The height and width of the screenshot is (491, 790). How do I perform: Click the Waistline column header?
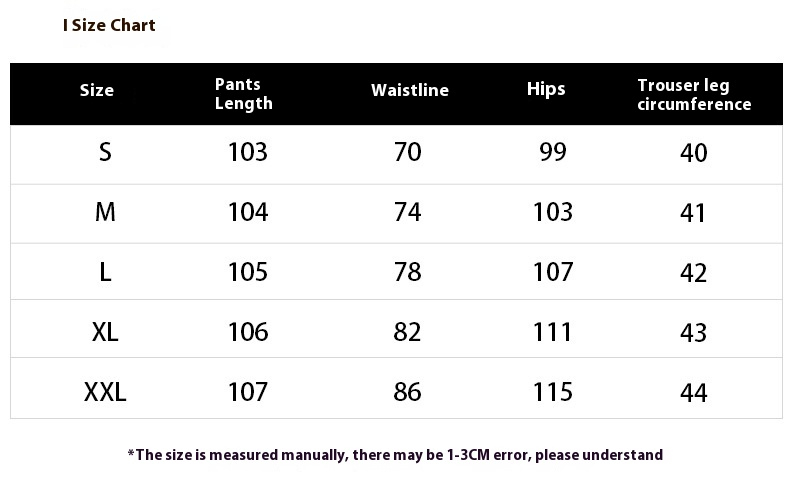(410, 90)
